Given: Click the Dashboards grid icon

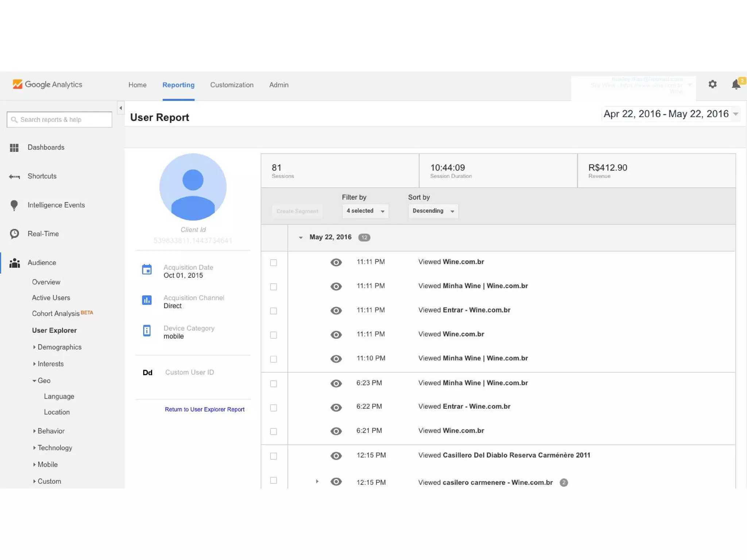Looking at the screenshot, I should click(x=14, y=148).
